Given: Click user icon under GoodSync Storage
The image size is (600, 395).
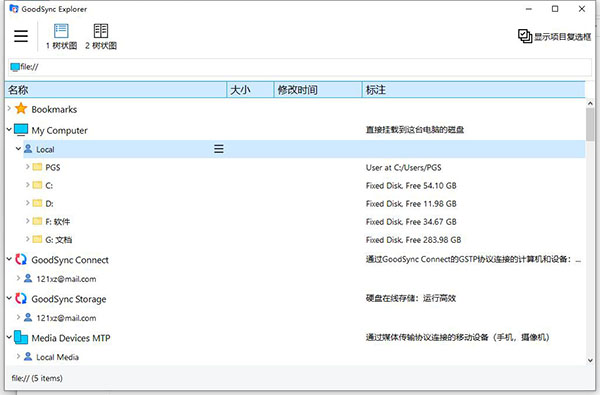Looking at the screenshot, I should tap(28, 317).
